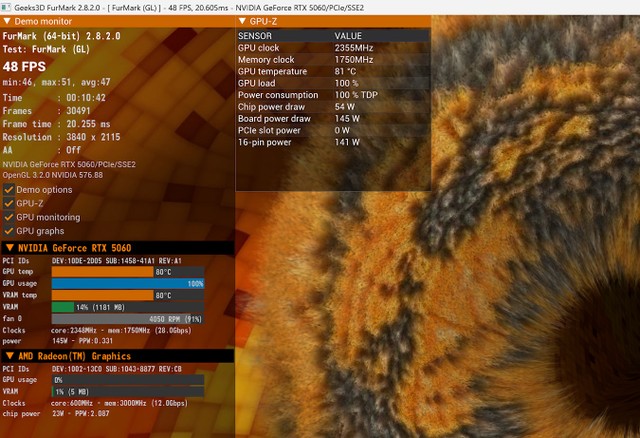The image size is (640, 438).
Task: Click the Frames 30491 line
Action: [47, 111]
